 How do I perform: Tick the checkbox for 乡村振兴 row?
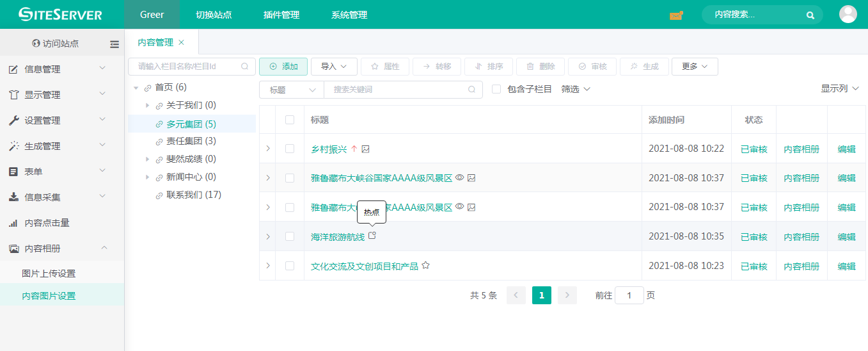pyautogui.click(x=290, y=149)
